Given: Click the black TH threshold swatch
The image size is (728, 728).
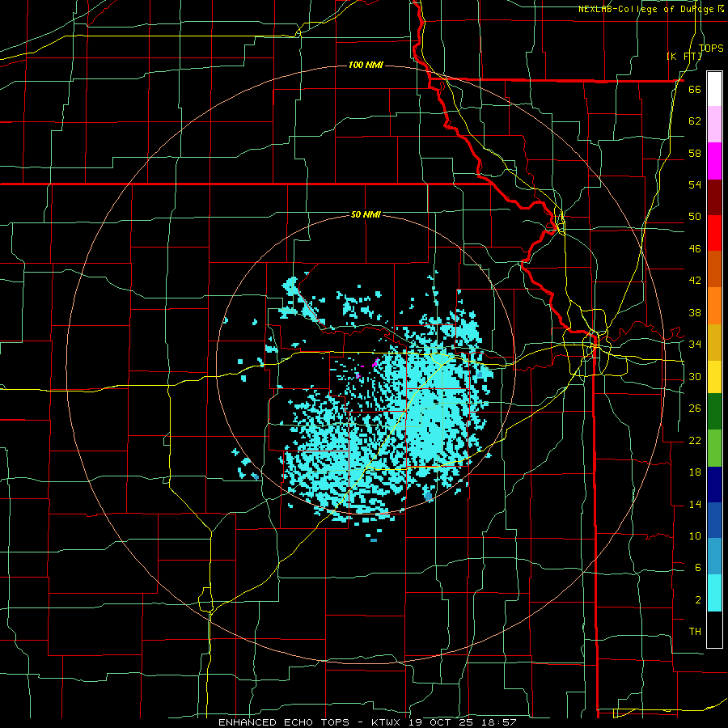Looking at the screenshot, I should click(714, 629).
